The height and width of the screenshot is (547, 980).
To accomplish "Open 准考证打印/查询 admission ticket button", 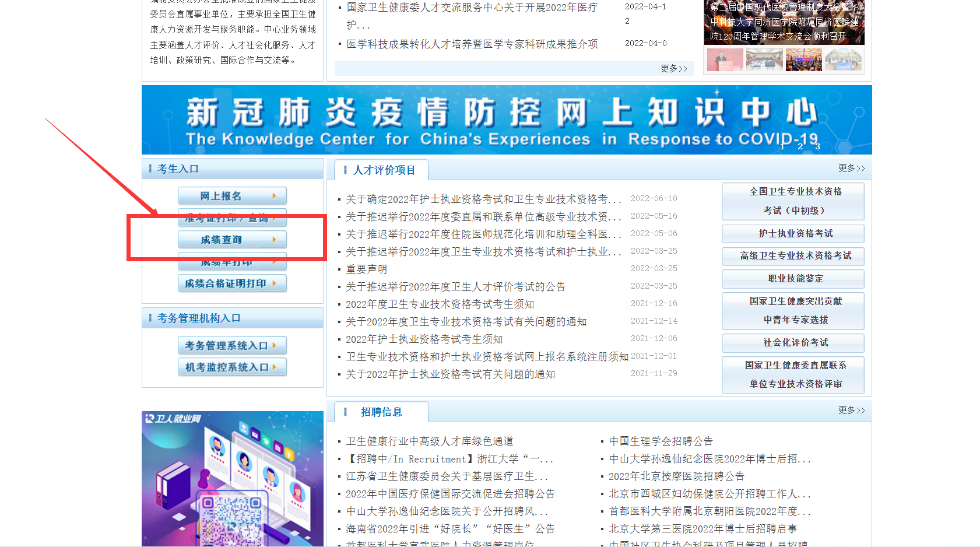I will tap(232, 218).
